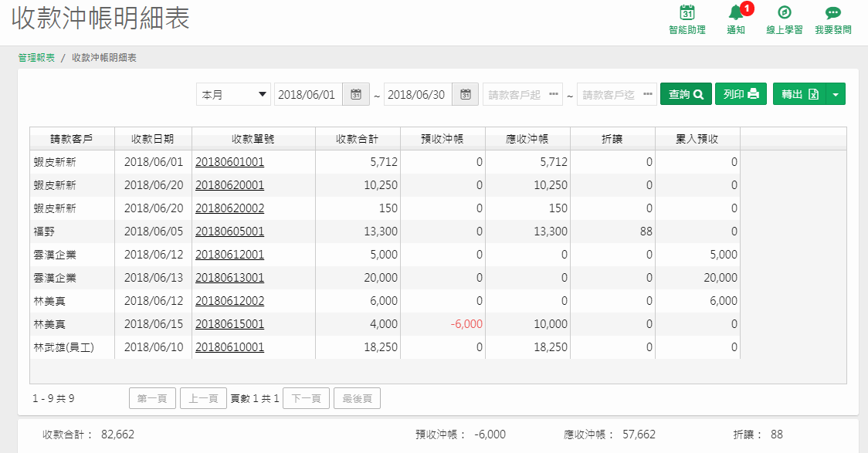Image resolution: width=868 pixels, height=453 pixels.
Task: Open calendar picker for end date 2018/06/30
Action: tap(466, 95)
